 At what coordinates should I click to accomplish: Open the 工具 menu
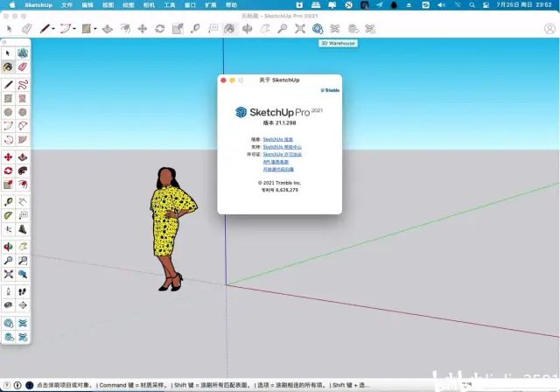pyautogui.click(x=170, y=5)
